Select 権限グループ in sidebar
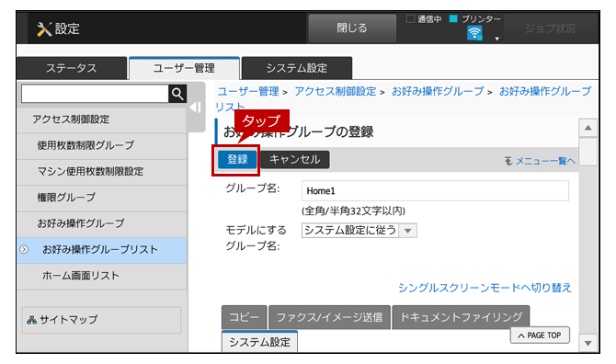The height and width of the screenshot is (364, 616). 102,198
